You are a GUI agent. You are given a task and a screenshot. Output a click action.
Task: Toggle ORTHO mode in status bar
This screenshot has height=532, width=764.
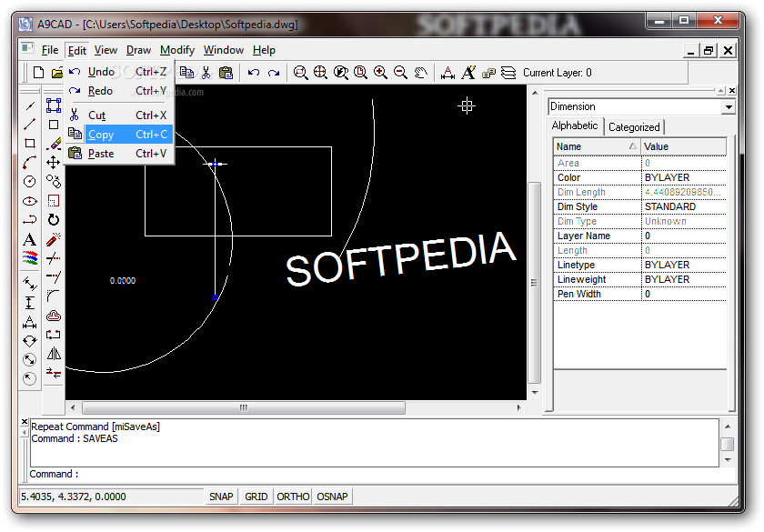293,497
